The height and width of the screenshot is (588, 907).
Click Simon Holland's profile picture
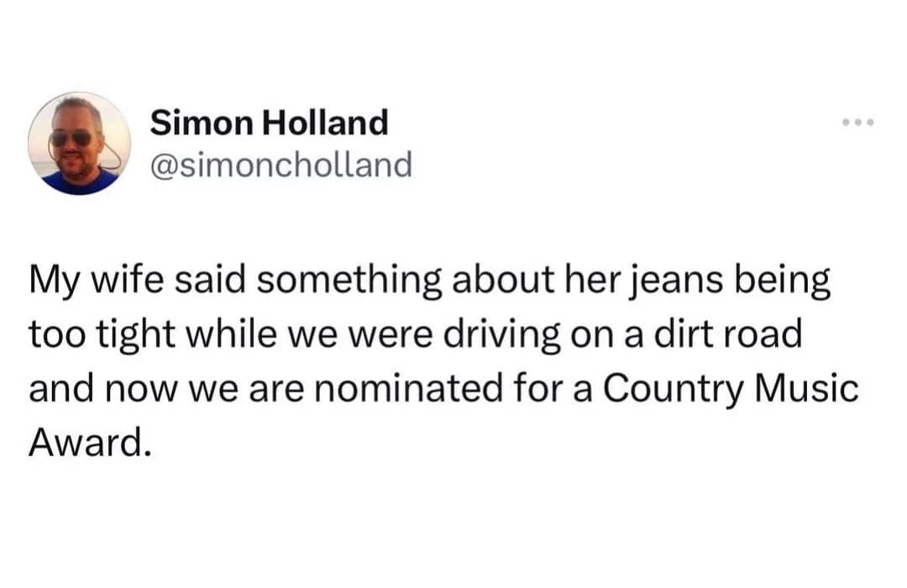coord(80,144)
